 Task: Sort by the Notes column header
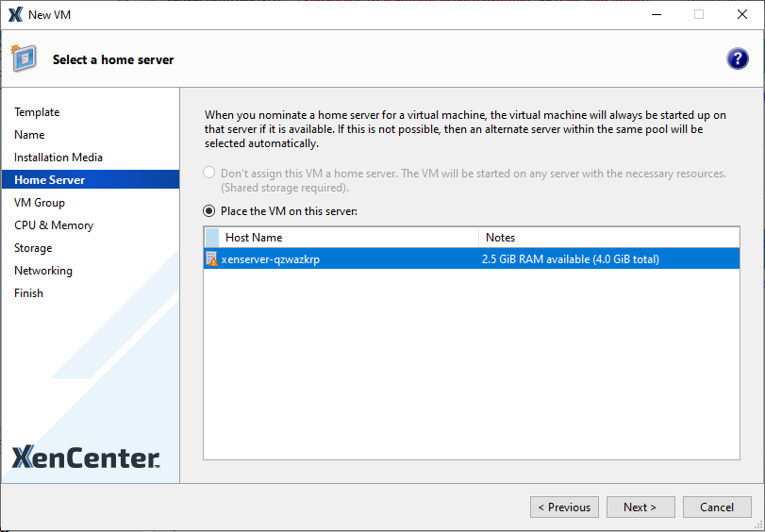[608, 237]
